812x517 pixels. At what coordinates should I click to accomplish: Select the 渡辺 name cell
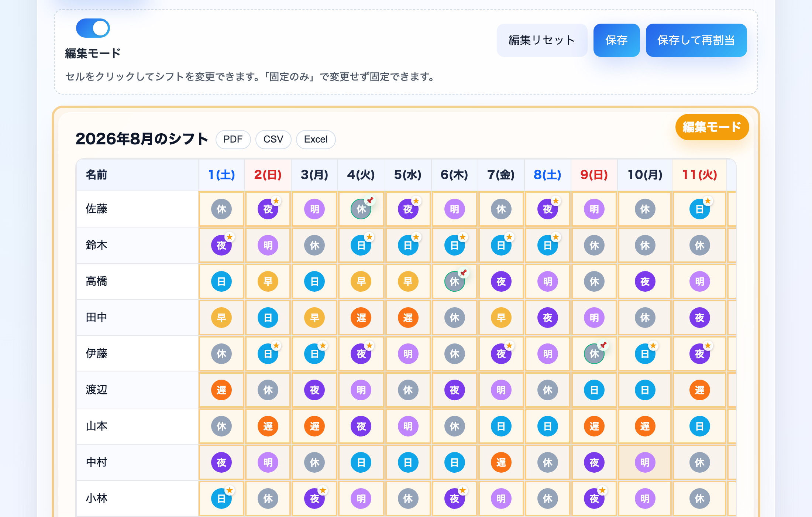[137, 390]
